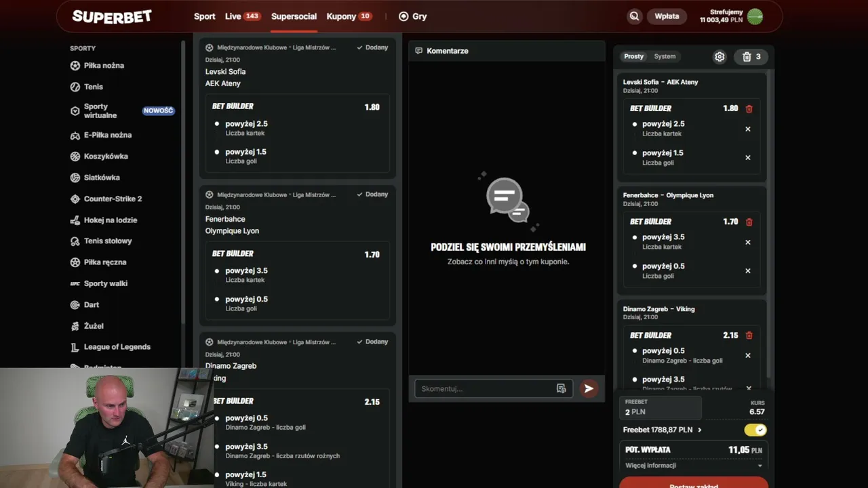Open the Hokej na lodzie icon

click(75, 220)
